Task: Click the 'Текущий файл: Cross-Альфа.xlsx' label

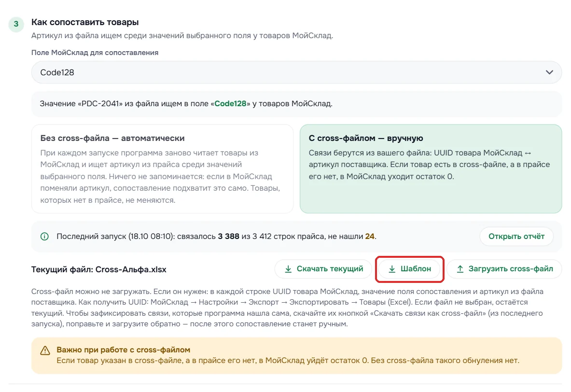Action: click(x=98, y=269)
